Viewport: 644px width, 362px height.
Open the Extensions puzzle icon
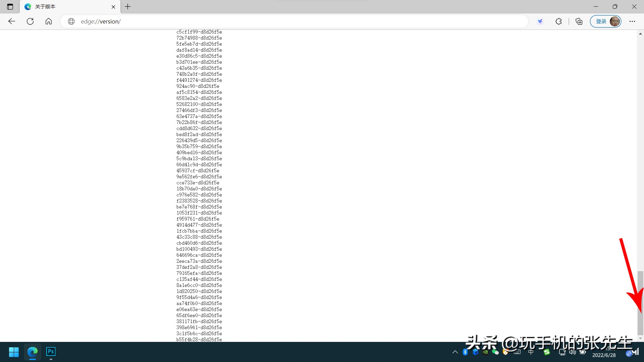pos(558,21)
